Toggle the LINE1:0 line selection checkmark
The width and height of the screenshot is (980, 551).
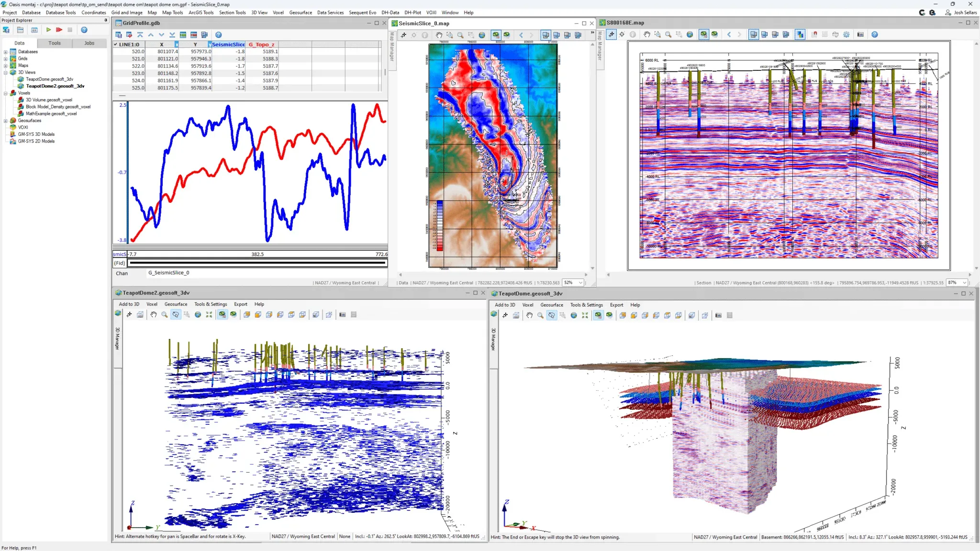point(116,44)
